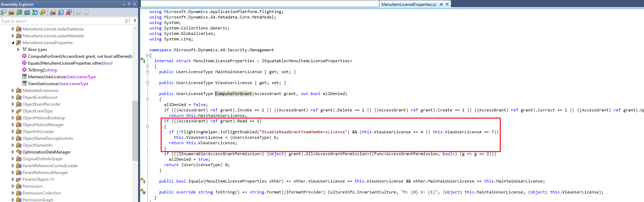Expand the OptimizationDataManager node
Image resolution: width=644 pixels, height=202 pixels.
click(13, 152)
